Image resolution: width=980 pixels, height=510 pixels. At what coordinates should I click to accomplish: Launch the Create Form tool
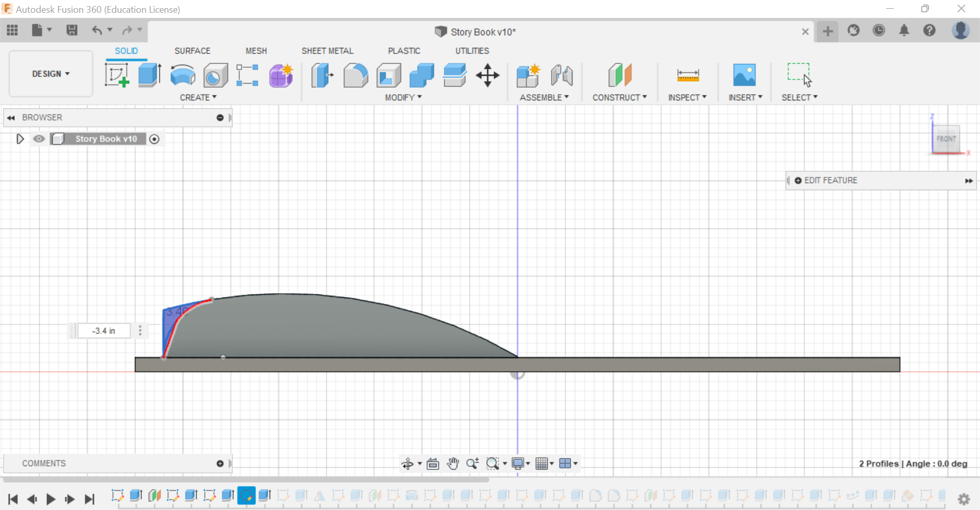click(281, 75)
